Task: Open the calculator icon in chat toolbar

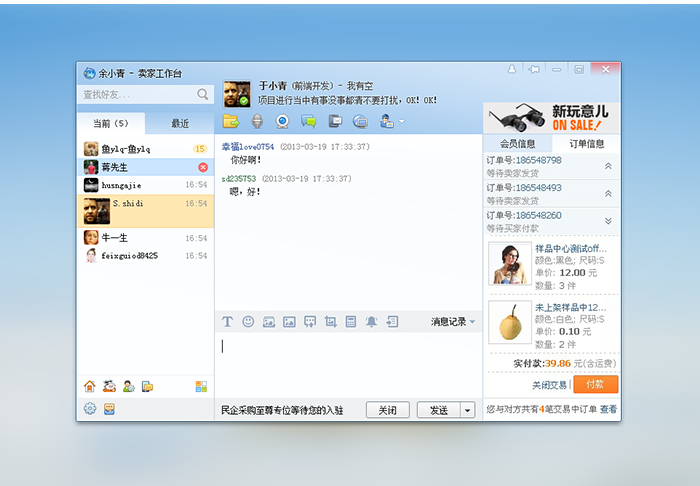Action: click(351, 322)
